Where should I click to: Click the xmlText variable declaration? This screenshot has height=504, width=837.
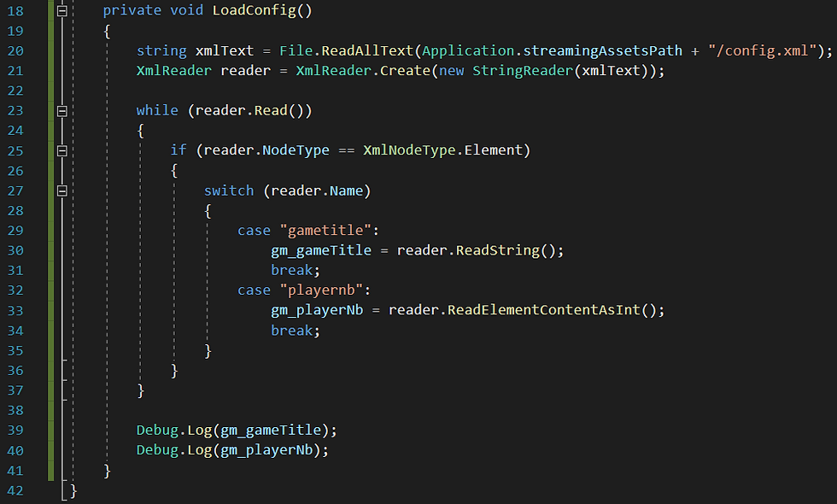(224, 50)
